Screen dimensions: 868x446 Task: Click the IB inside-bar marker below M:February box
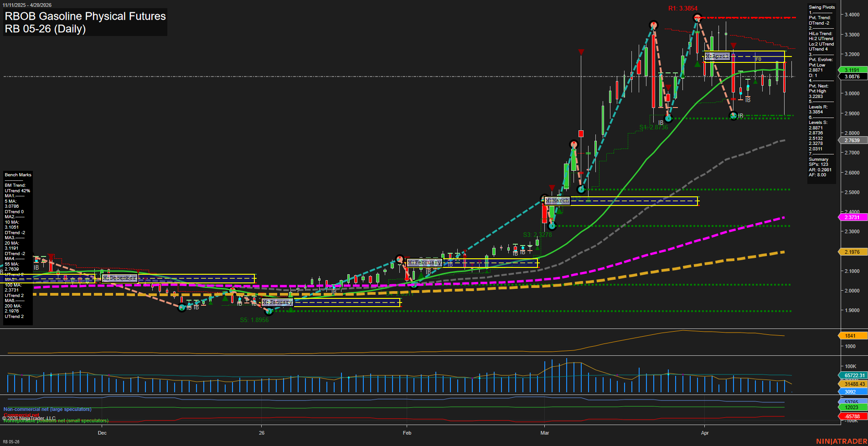tap(428, 272)
